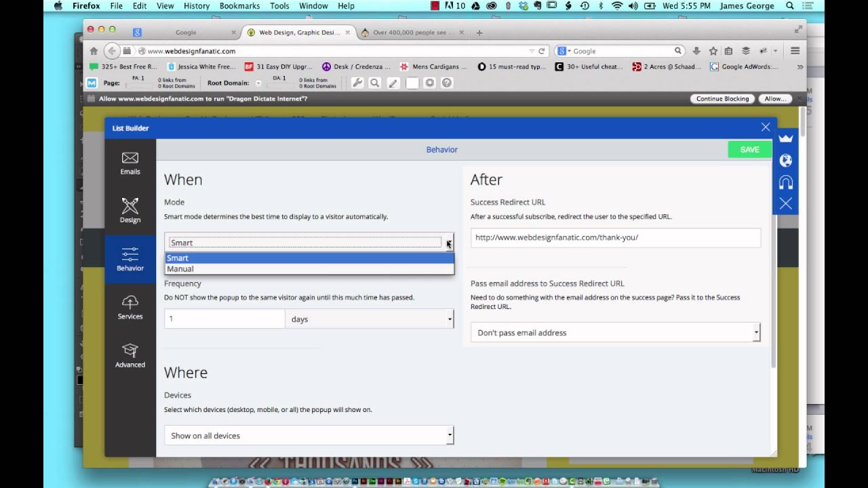Click the frequency number field showing 1
The image size is (868, 488).
coord(224,319)
